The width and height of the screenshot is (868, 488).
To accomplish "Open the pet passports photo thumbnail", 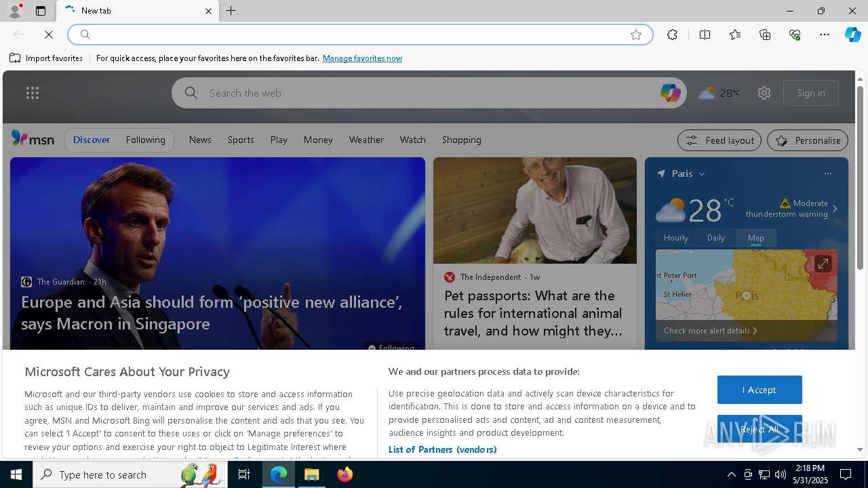I will tap(535, 211).
